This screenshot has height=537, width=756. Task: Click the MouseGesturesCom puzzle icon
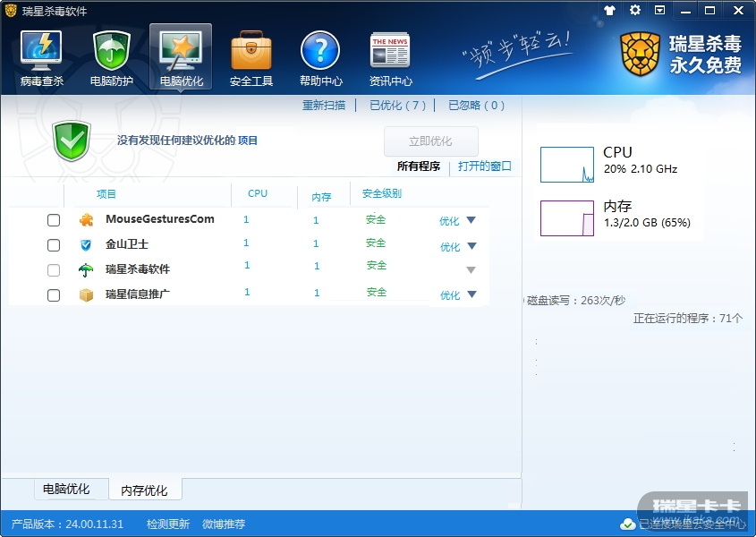(86, 220)
